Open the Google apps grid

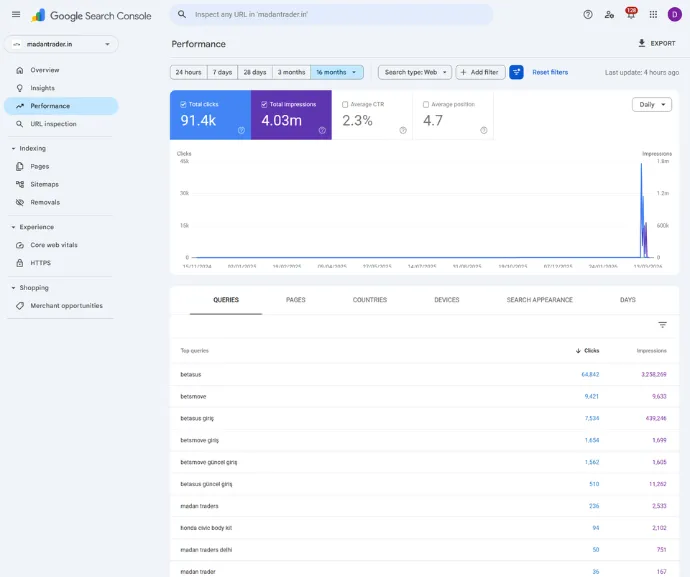pyautogui.click(x=653, y=15)
